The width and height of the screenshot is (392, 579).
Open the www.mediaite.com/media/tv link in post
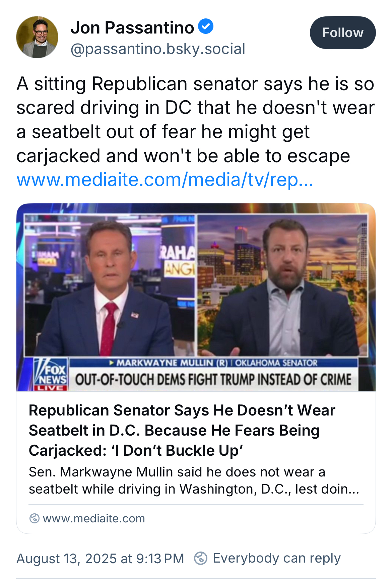[165, 180]
